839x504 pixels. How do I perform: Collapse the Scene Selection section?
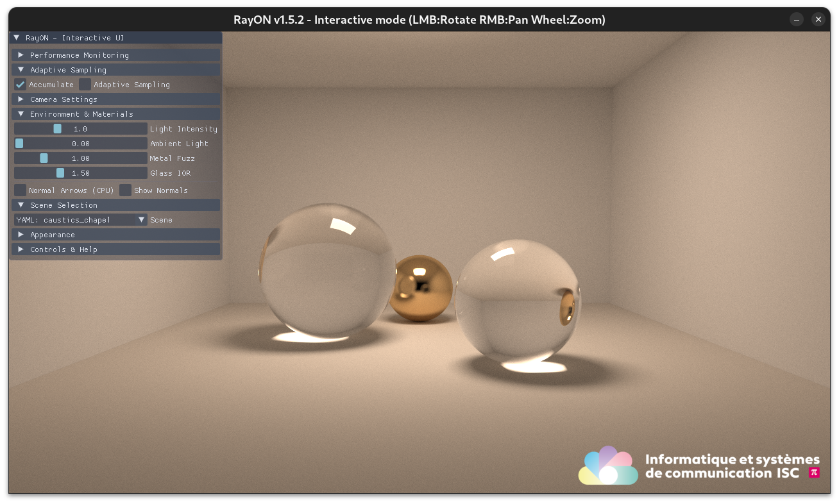pos(21,205)
